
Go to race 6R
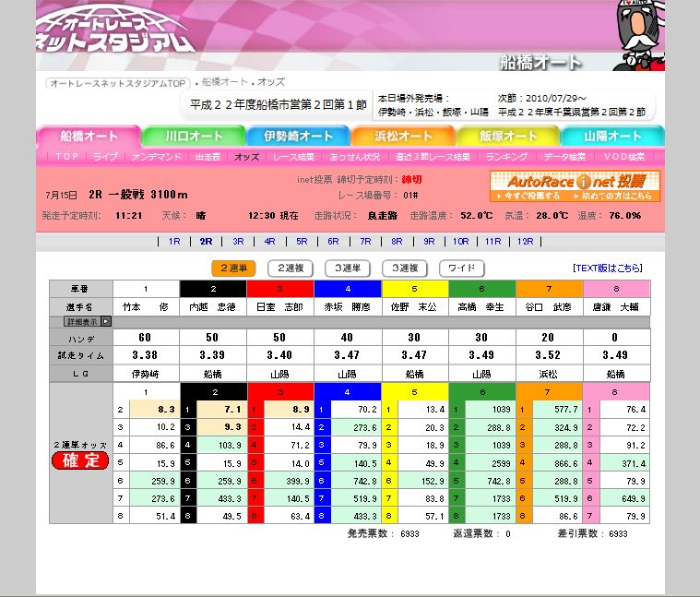(333, 242)
